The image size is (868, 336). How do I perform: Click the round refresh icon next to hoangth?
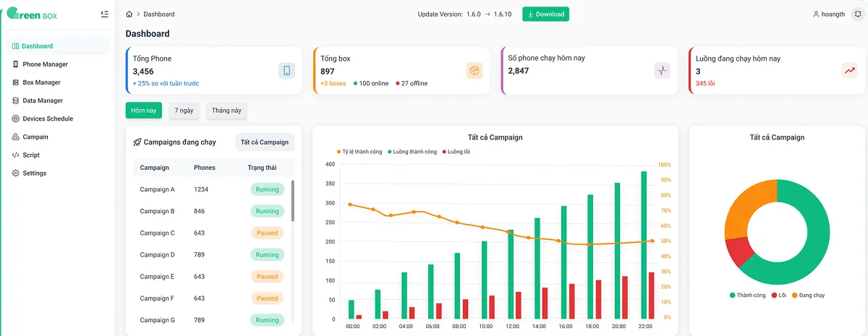pos(857,14)
